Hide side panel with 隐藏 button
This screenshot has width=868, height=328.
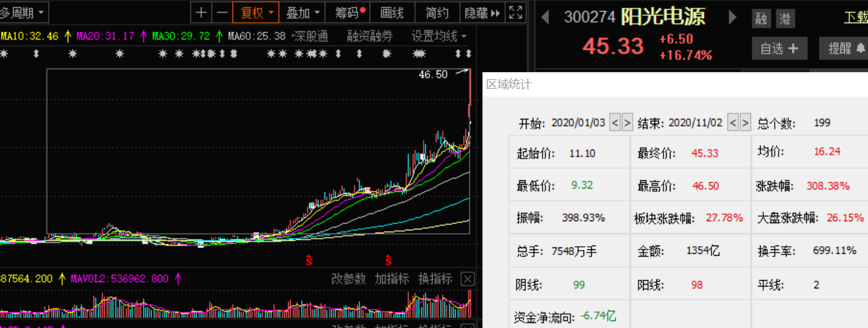coord(482,13)
